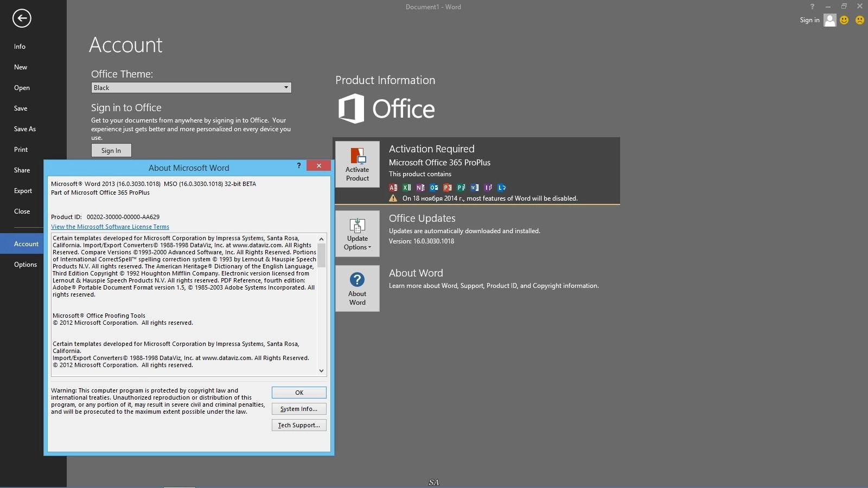The image size is (868, 488).
Task: Click the Activation Required heading
Action: point(432,149)
